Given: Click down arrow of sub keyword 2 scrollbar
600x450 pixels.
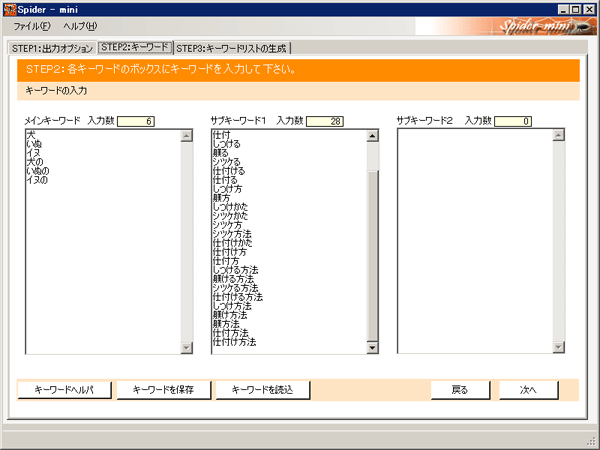Looking at the screenshot, I should click(559, 347).
